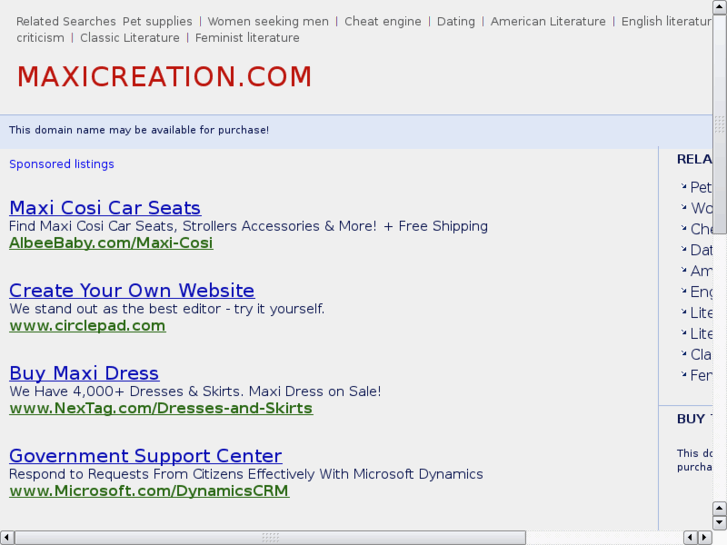Visit www.NexTag.com/Dresses-and-Skirts link
This screenshot has height=545, width=727.
pyautogui.click(x=161, y=408)
